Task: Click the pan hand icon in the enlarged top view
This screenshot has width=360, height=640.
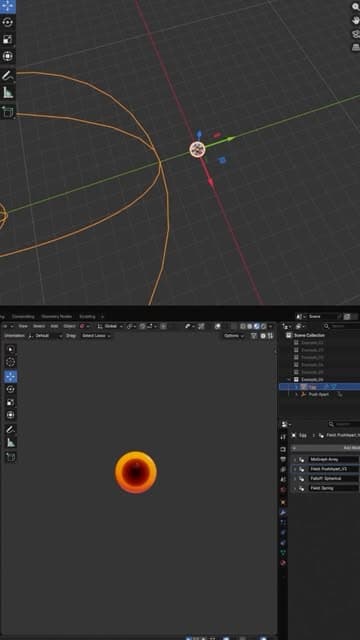Action: coord(356,20)
